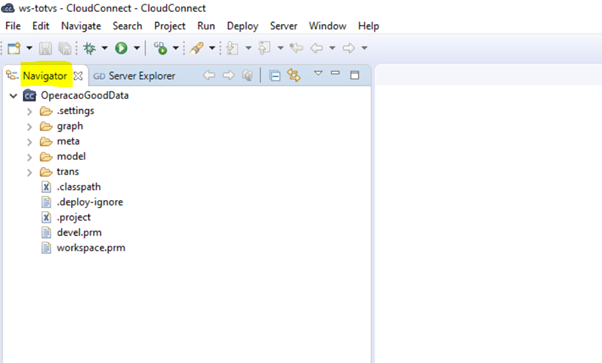Click the Previous Annotation toolbar icon

(x=265, y=48)
